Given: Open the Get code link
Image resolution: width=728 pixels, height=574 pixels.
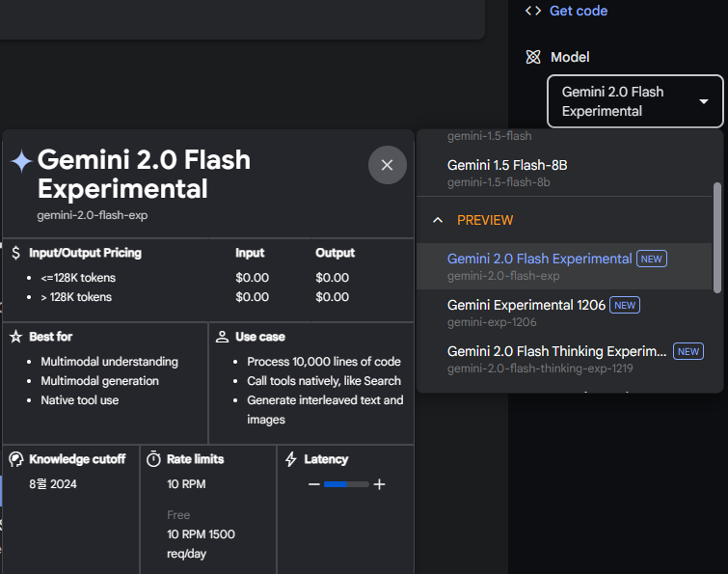Looking at the screenshot, I should click(x=578, y=11).
